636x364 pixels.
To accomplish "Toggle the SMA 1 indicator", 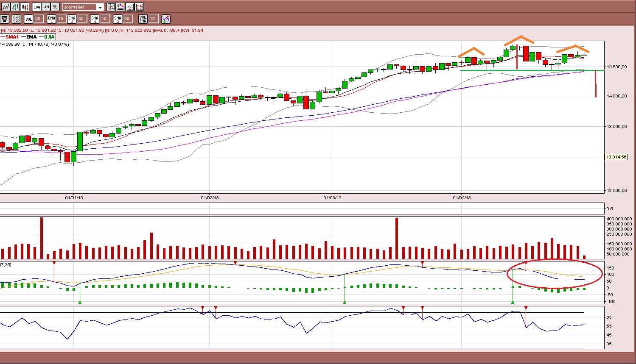I will pos(95,19).
